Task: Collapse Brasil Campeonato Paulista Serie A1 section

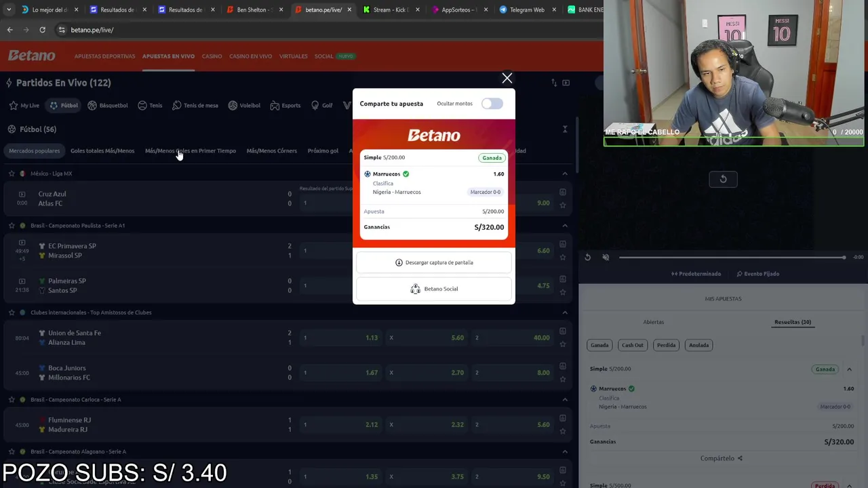Action: coord(565,226)
